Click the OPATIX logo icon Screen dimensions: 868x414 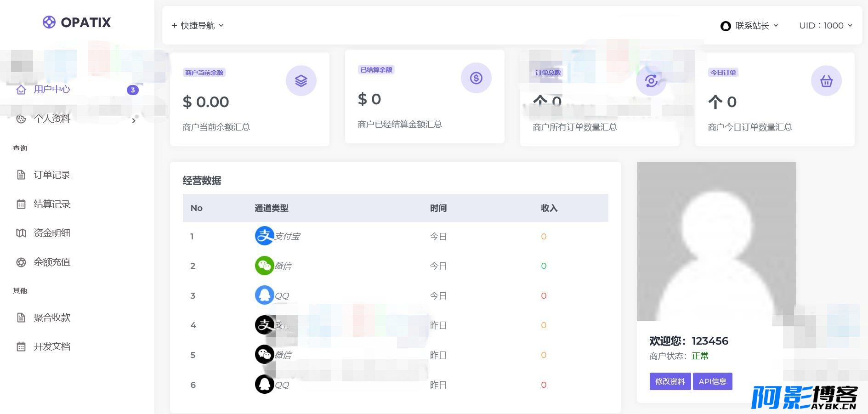(x=49, y=22)
